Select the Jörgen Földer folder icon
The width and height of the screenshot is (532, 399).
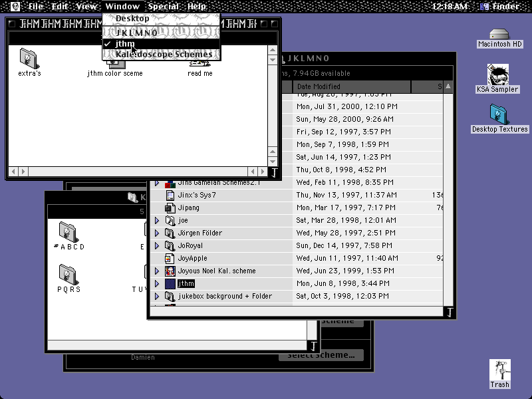click(x=170, y=233)
